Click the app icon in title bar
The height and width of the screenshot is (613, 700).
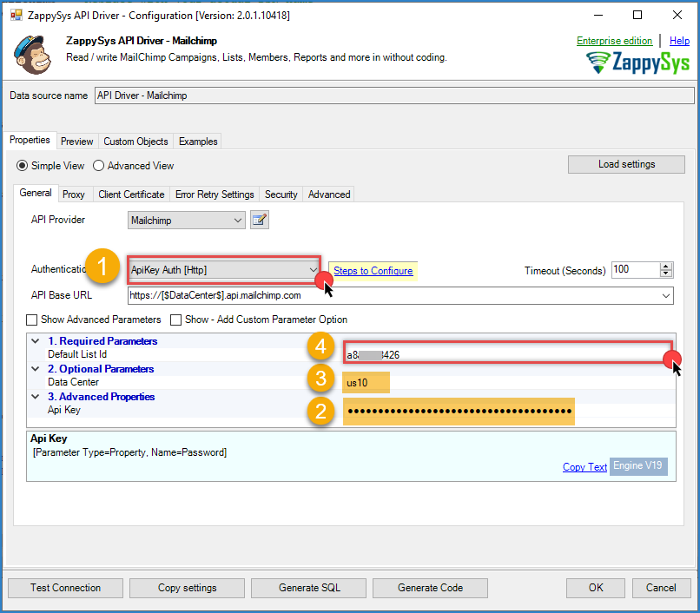(x=17, y=15)
